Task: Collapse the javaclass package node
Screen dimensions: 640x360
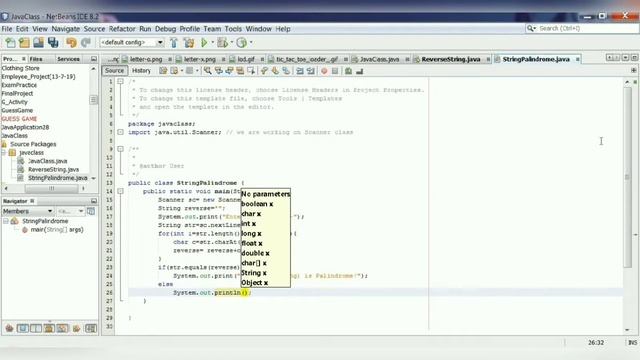Action: pyautogui.click(x=4, y=153)
